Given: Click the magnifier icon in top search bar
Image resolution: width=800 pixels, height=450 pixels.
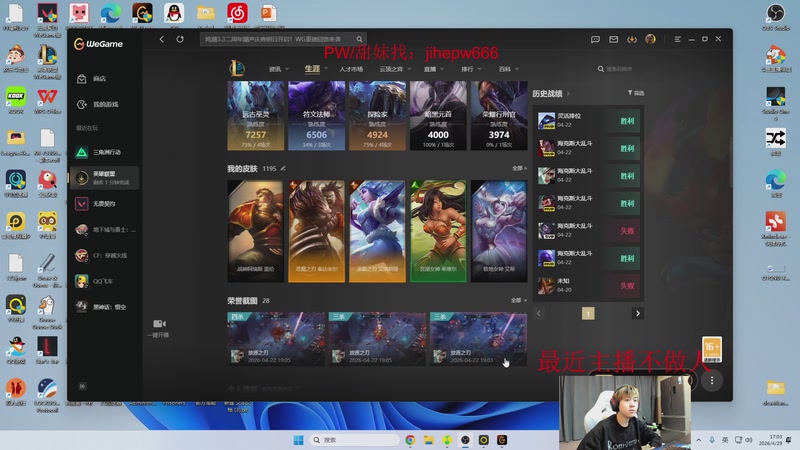Looking at the screenshot, I should [x=359, y=39].
